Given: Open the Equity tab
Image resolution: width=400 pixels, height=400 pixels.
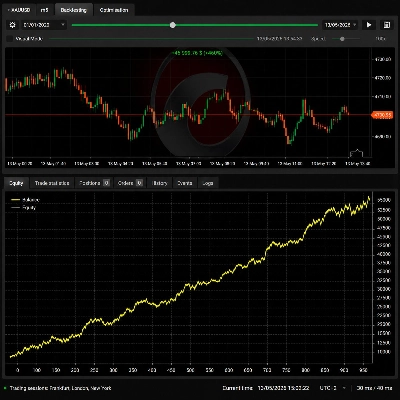Looking at the screenshot, I should tap(16, 183).
